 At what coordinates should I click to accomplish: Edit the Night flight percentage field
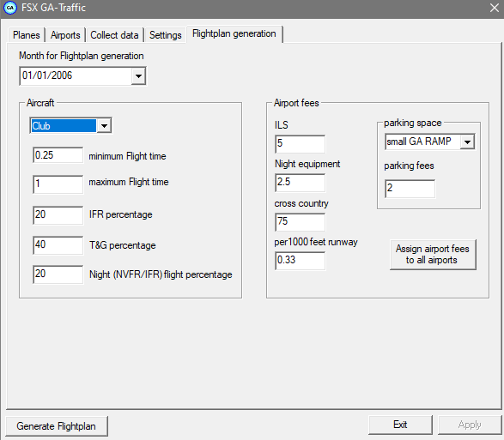(58, 274)
